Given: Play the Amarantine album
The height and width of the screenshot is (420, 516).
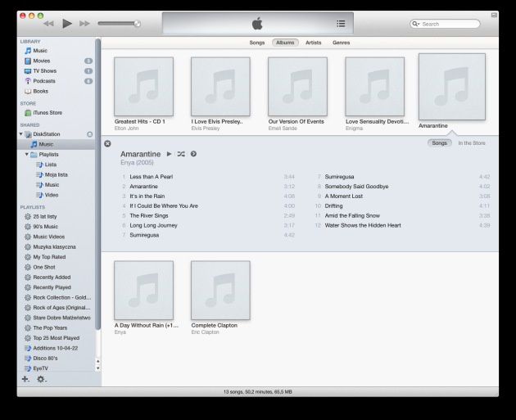Looking at the screenshot, I should 170,154.
